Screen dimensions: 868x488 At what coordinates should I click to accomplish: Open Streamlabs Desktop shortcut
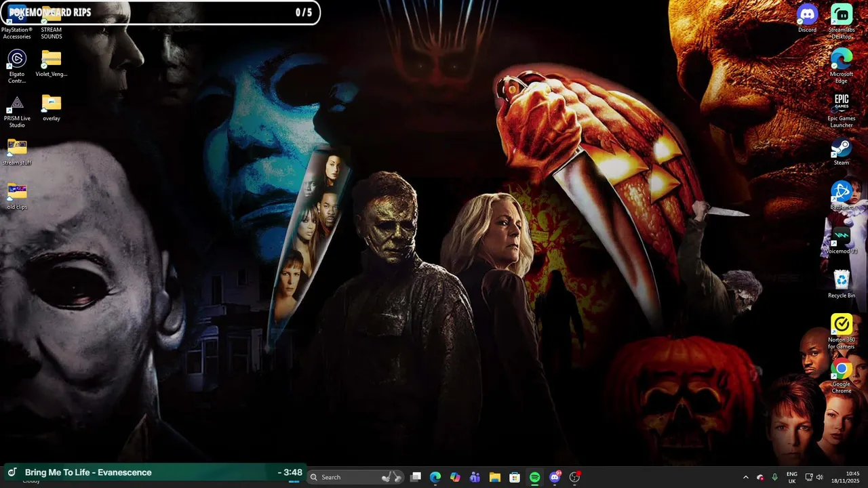click(x=842, y=22)
